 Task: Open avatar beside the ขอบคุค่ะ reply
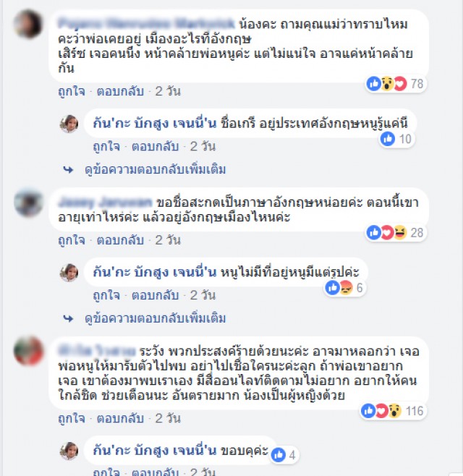click(69, 451)
